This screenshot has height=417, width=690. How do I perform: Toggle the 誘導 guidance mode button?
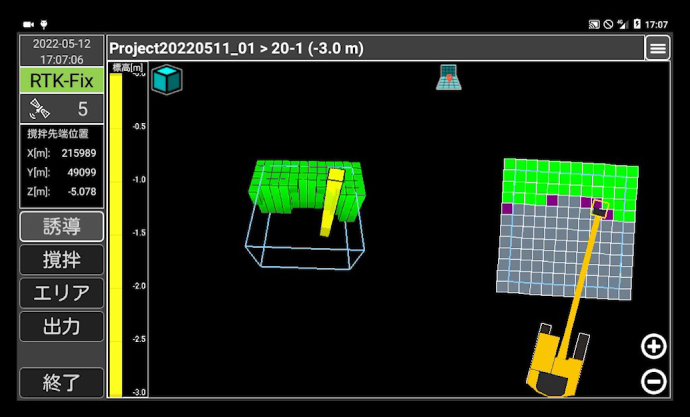tap(61, 226)
